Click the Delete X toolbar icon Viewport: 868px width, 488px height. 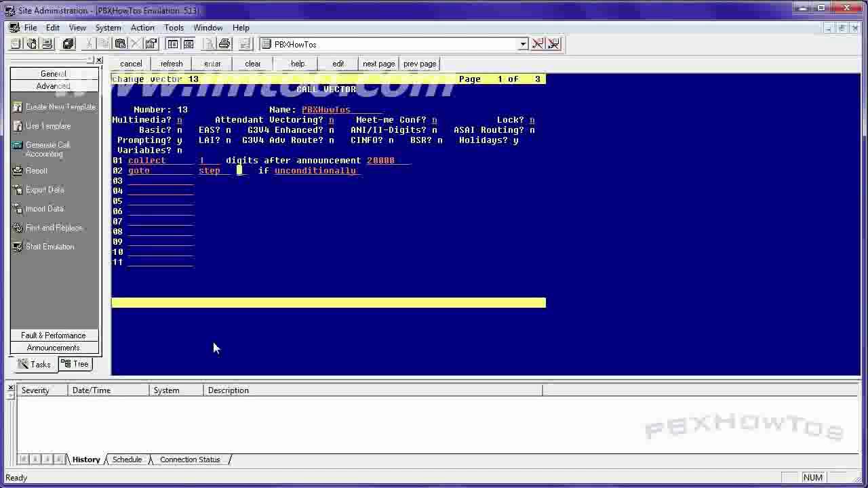coord(135,44)
